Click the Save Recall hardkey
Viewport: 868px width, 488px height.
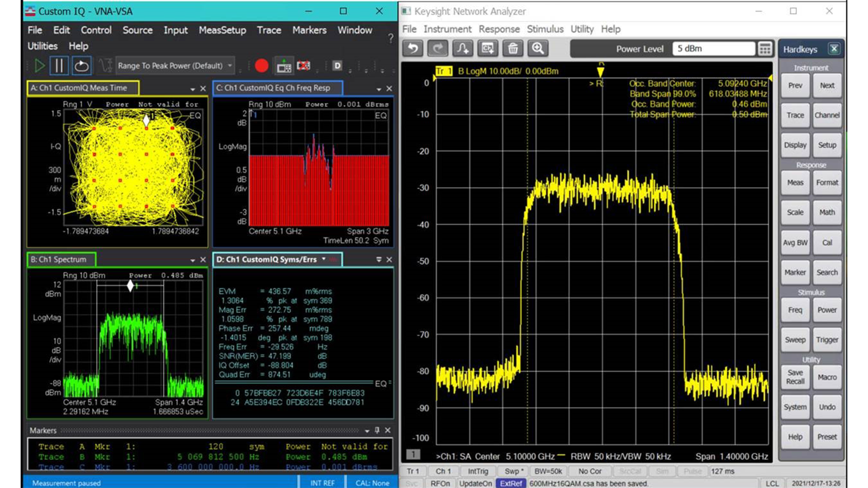click(x=795, y=377)
